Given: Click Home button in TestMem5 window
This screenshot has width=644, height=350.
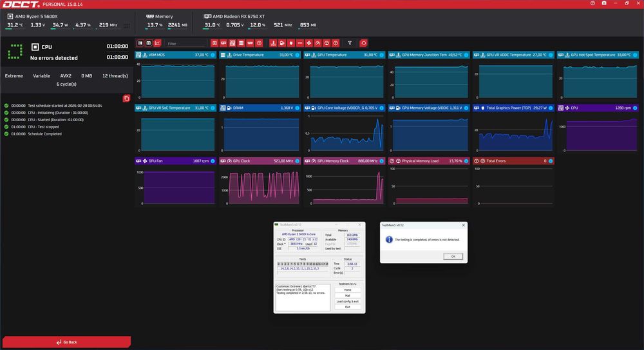Looking at the screenshot, I should coord(348,290).
